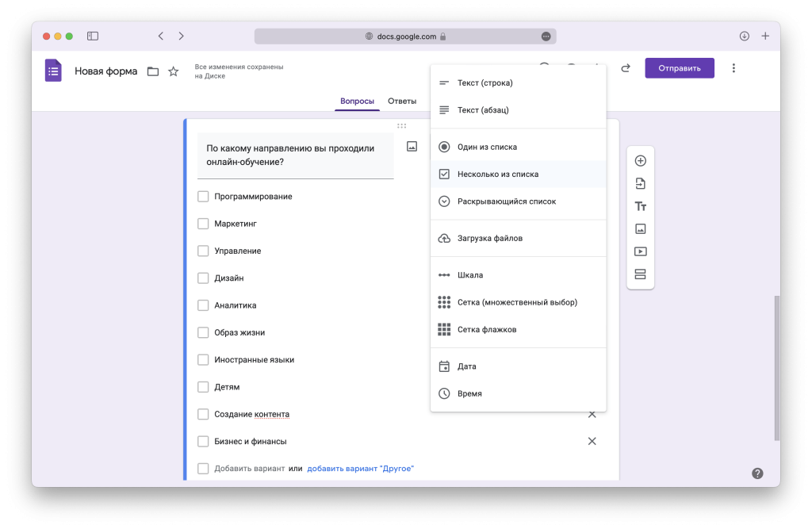Switch to the Ответы tab
Viewport: 812px width, 529px height.
402,102
